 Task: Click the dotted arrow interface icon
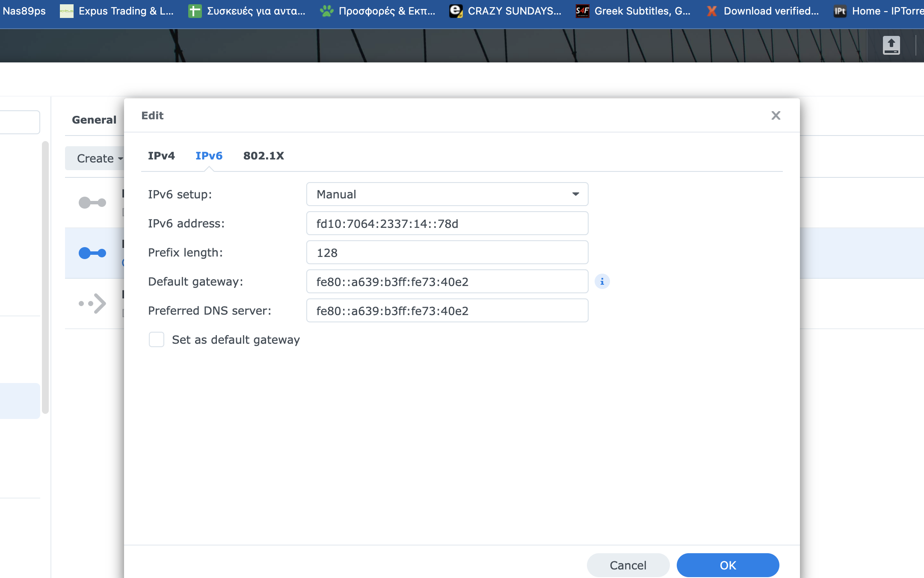(92, 304)
